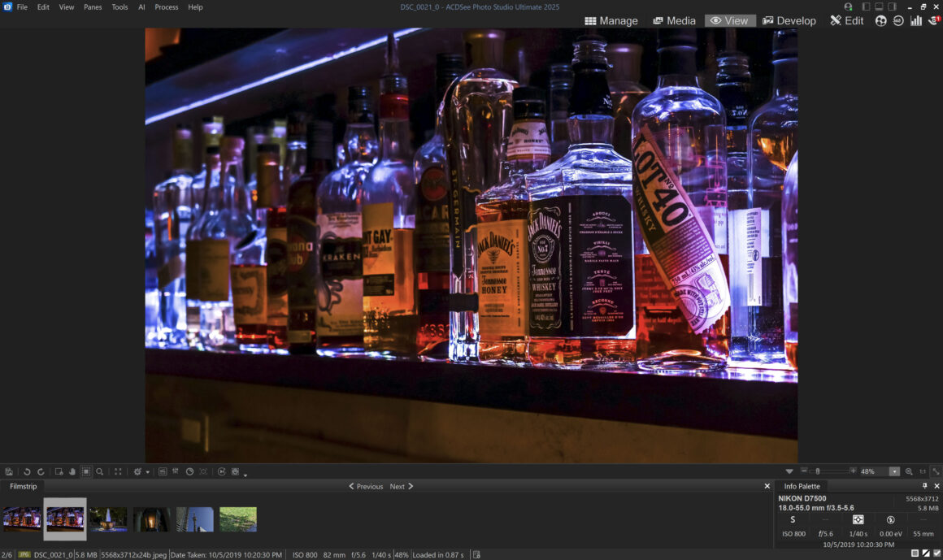Click status bar black-white diagonal icon
The width and height of the screenshot is (943, 560).
926,553
